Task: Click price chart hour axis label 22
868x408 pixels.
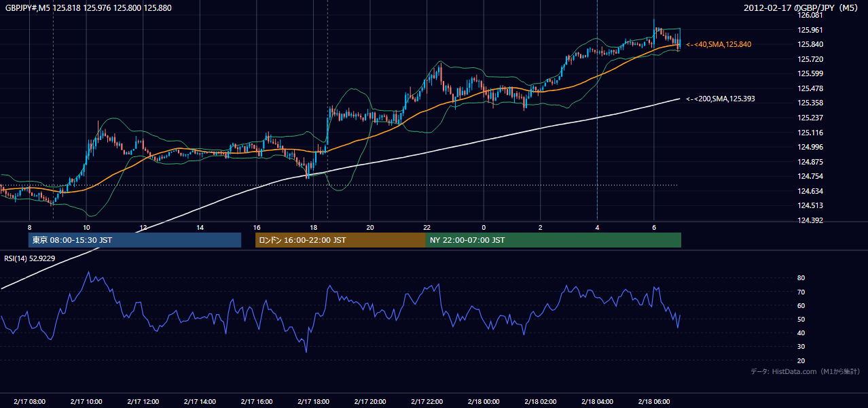Action: coord(427,227)
